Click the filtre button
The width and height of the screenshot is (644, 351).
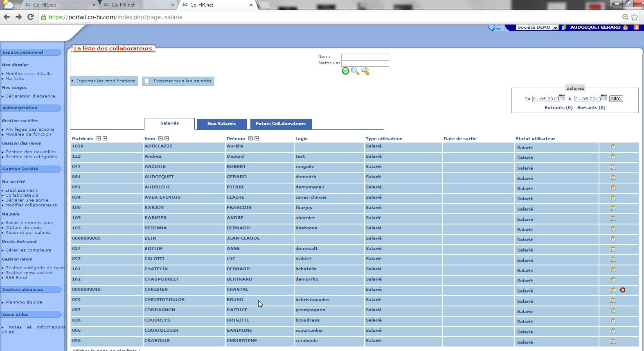tap(616, 99)
